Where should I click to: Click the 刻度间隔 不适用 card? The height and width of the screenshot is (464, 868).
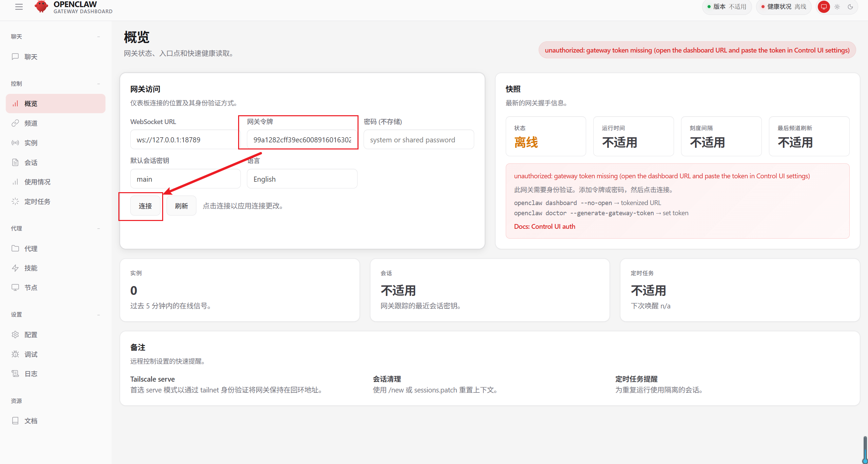tap(721, 136)
